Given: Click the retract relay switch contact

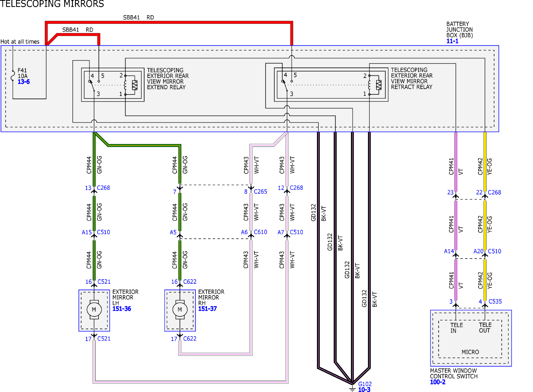Looking at the screenshot, I should (x=285, y=86).
